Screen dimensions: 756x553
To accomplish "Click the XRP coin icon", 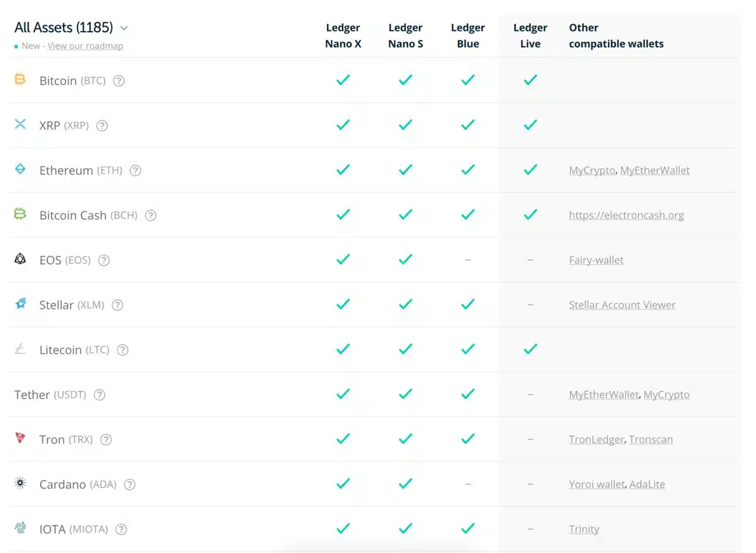I will click(x=20, y=124).
